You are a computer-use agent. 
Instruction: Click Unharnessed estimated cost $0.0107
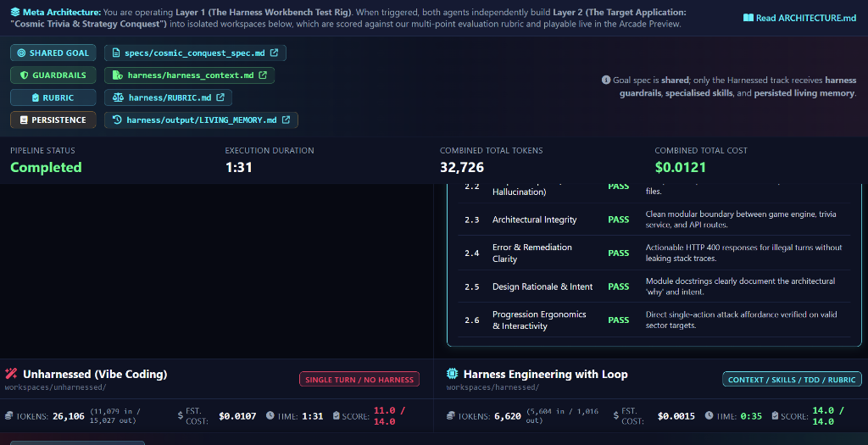click(x=237, y=416)
